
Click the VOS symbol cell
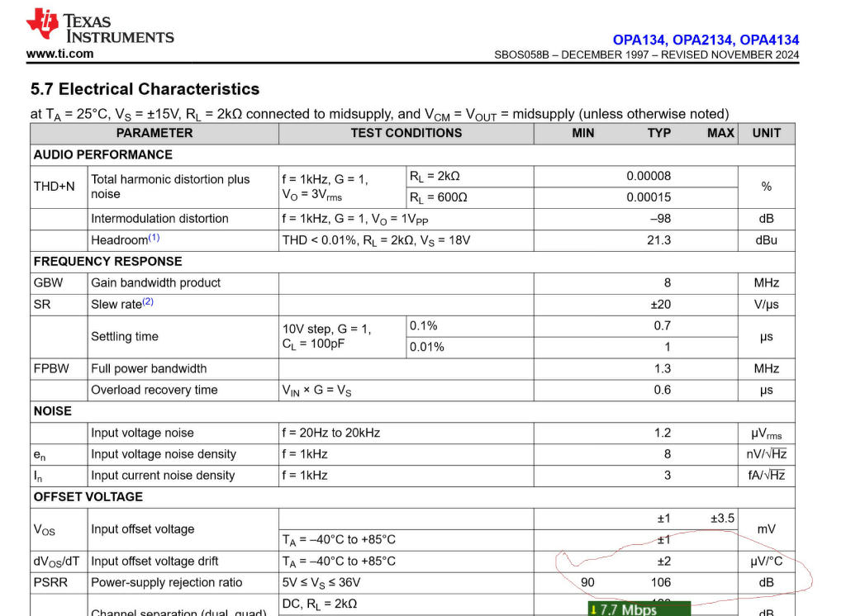click(x=59, y=529)
